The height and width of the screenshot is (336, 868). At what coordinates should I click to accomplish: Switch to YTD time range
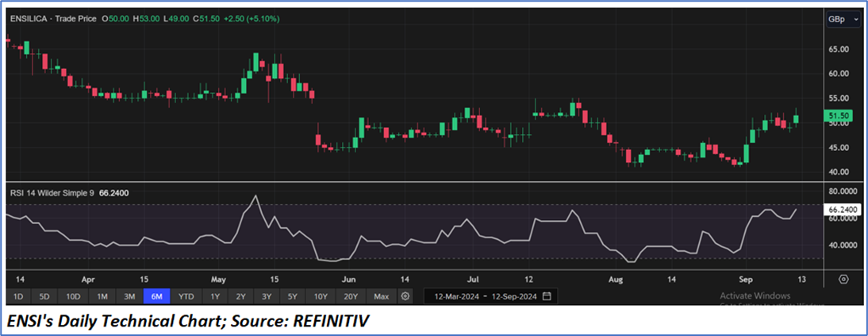click(x=186, y=296)
